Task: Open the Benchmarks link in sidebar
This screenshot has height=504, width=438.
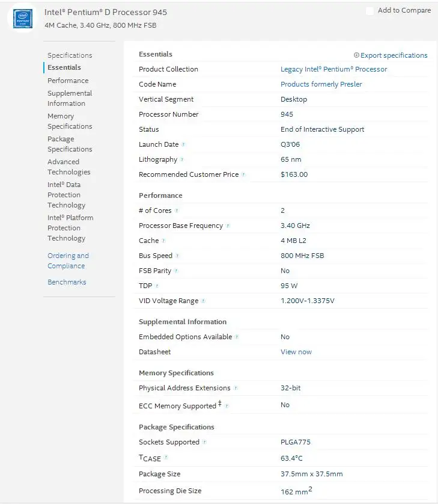Action: click(x=67, y=282)
